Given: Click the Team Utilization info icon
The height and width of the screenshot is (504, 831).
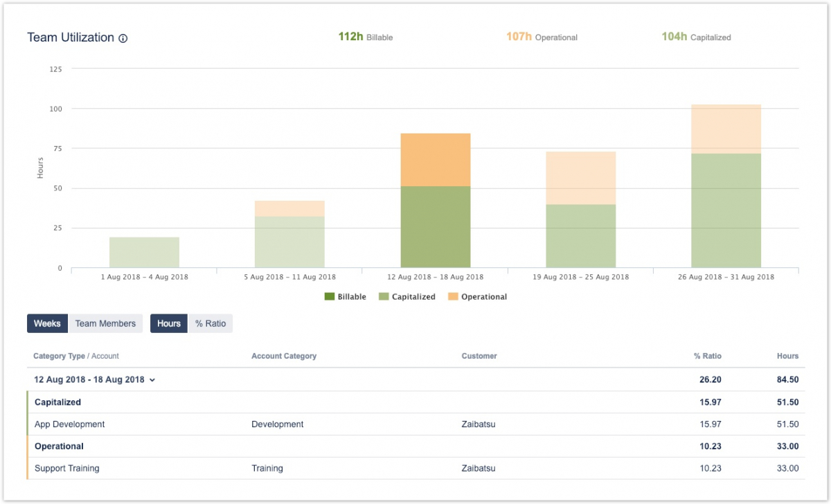Looking at the screenshot, I should pyautogui.click(x=123, y=39).
